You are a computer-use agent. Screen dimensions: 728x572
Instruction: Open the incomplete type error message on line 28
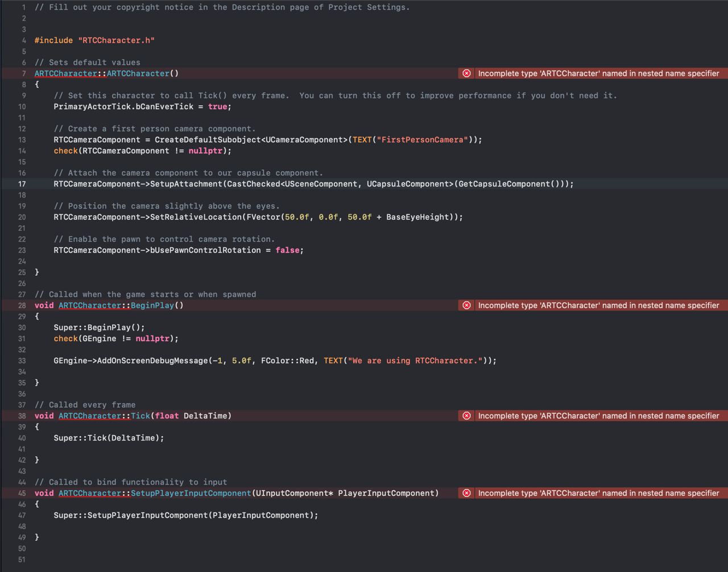[x=598, y=305]
